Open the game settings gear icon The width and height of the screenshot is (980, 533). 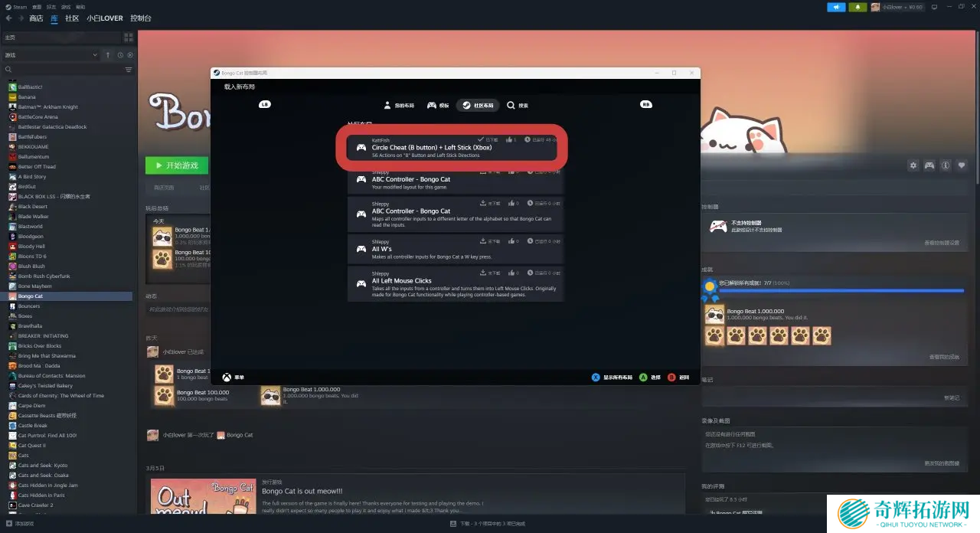tap(913, 165)
